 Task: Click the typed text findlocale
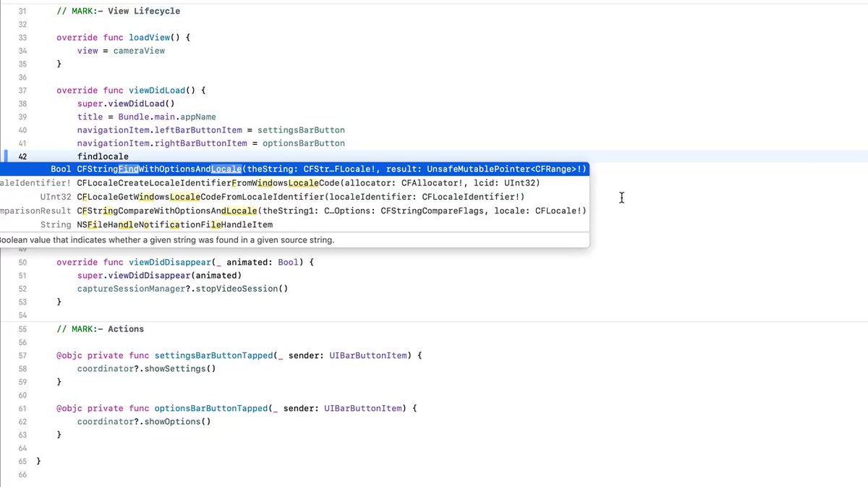tap(103, 156)
